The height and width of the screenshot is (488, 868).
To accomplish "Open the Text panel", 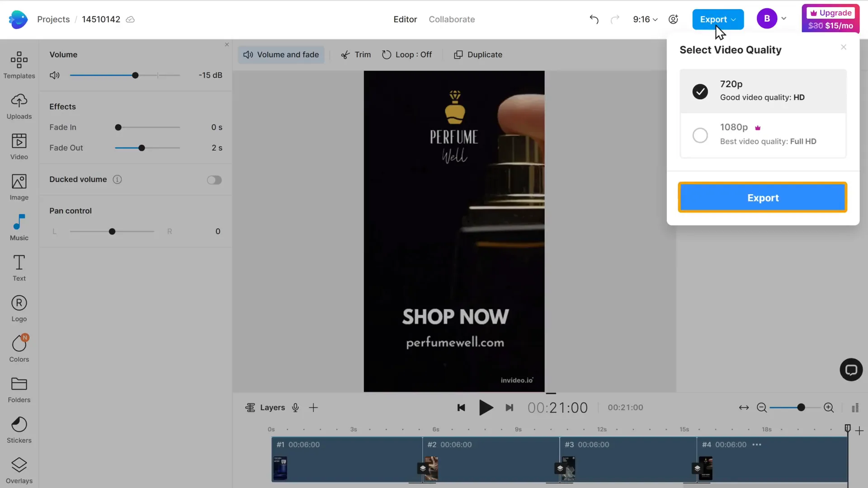I will click(x=19, y=267).
